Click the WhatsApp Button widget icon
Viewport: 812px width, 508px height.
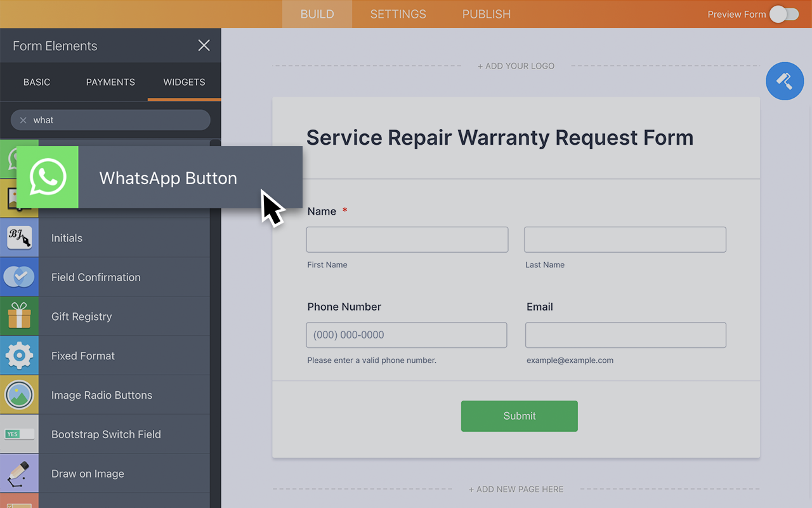tap(48, 177)
